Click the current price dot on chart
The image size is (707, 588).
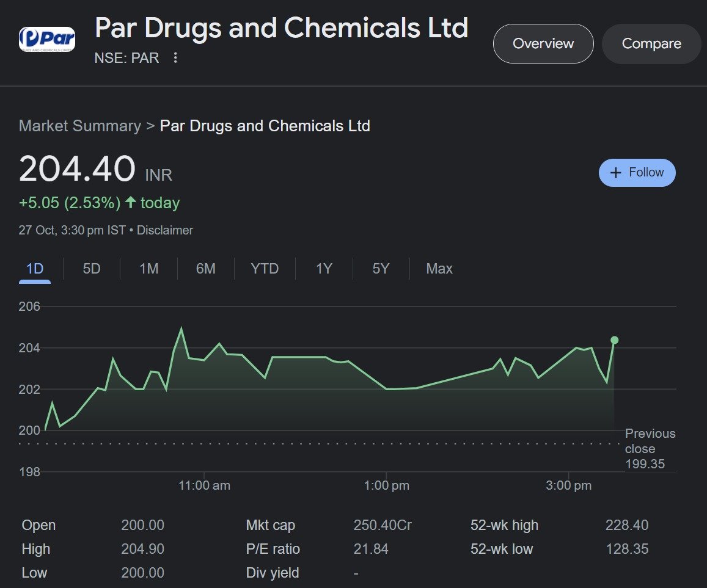tap(614, 339)
